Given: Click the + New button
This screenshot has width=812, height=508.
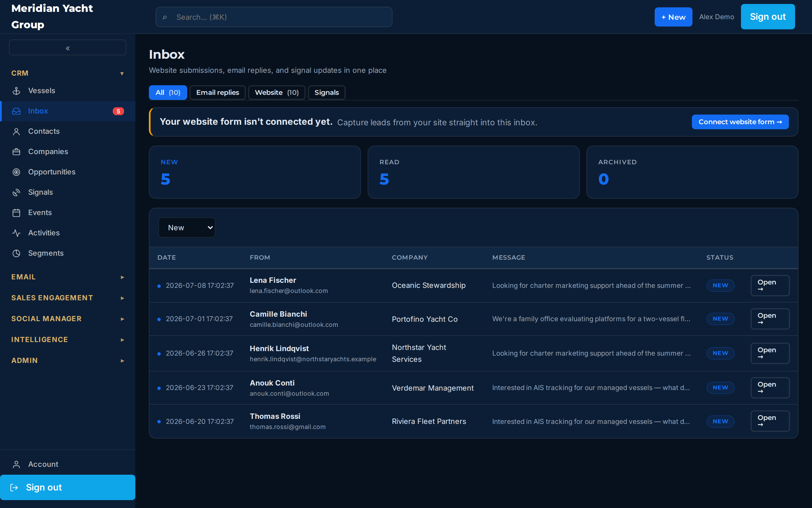Looking at the screenshot, I should click(x=673, y=17).
